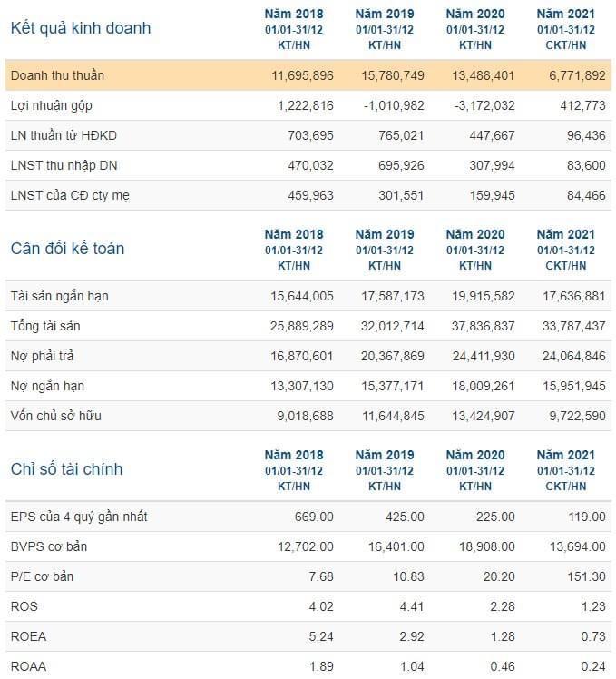
Task: Click the ROS row label
Action: [x=24, y=606]
